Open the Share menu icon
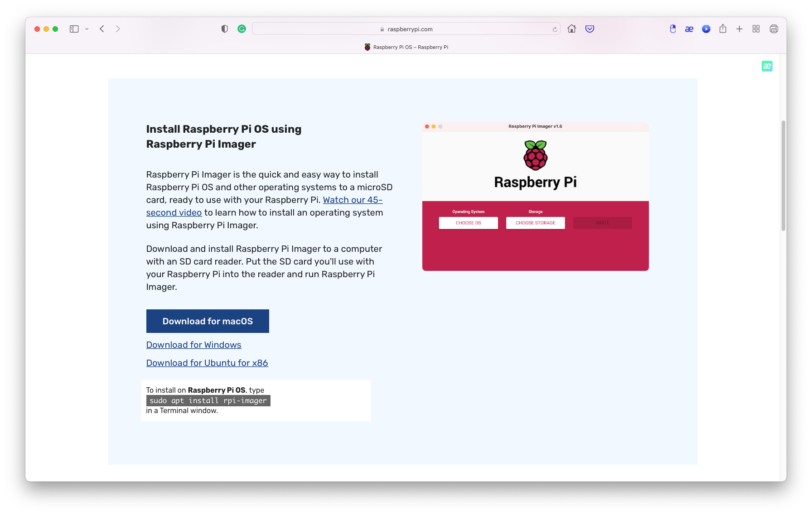 tap(723, 29)
